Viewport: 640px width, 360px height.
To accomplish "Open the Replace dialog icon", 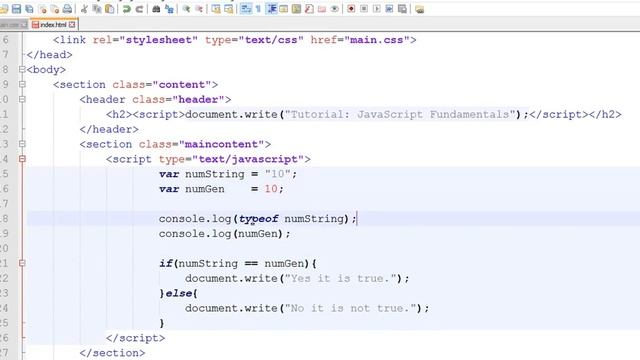I will (x=169, y=9).
